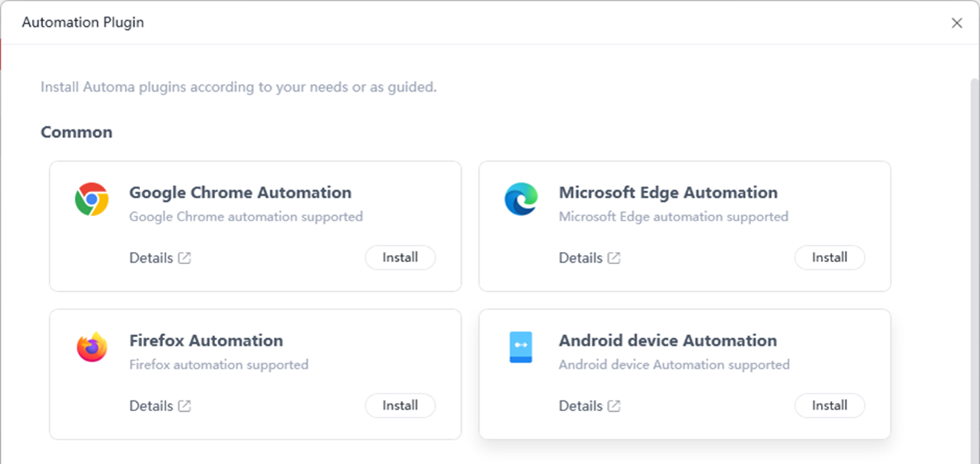980x464 pixels.
Task: Open Details for Google Chrome Automation
Action: pyautogui.click(x=149, y=258)
